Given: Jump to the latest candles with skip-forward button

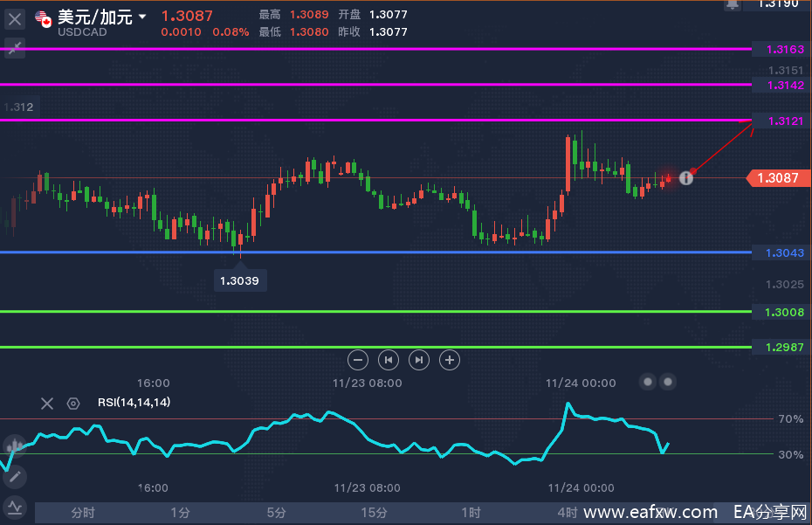Looking at the screenshot, I should coord(419,359).
